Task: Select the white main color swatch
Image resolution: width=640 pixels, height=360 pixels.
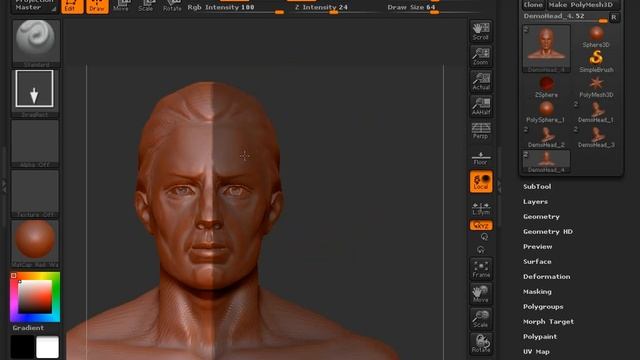Action: [x=47, y=347]
